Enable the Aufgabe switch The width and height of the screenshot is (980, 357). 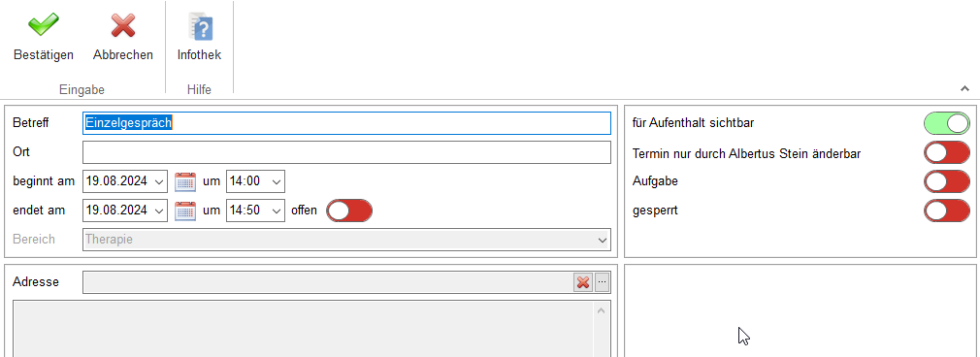[x=947, y=181]
